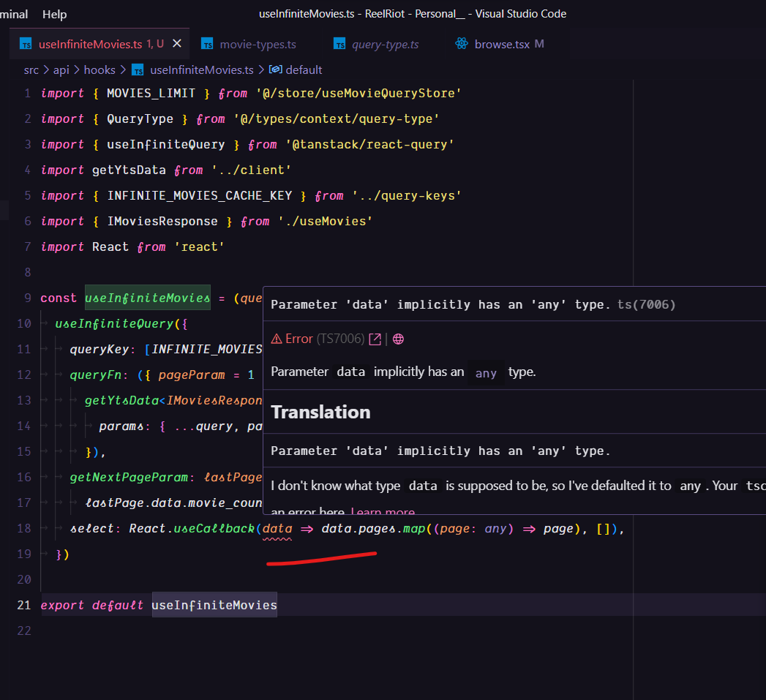Viewport: 766px width, 700px height.
Task: Switch to the movie-types.ts tab
Action: (258, 45)
